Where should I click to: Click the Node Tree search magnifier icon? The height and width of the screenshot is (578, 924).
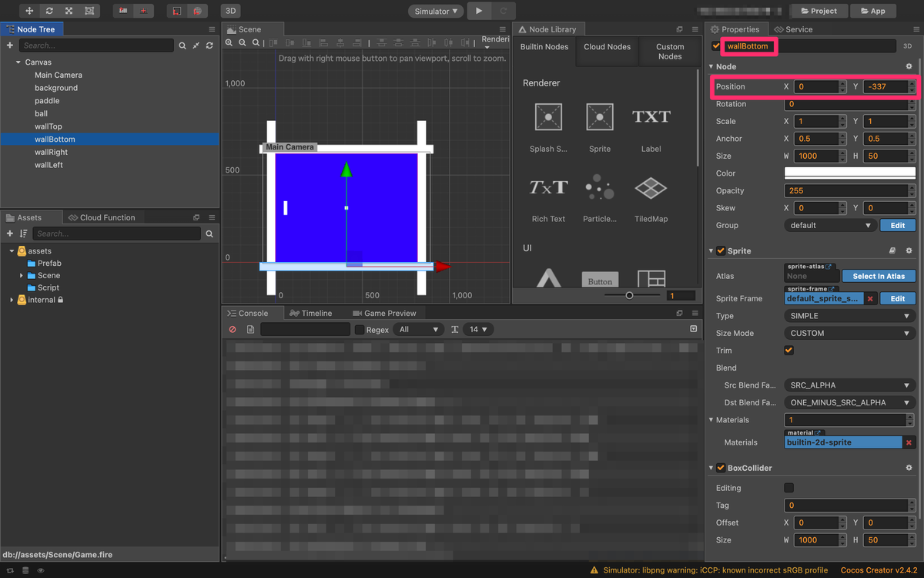[x=183, y=46]
